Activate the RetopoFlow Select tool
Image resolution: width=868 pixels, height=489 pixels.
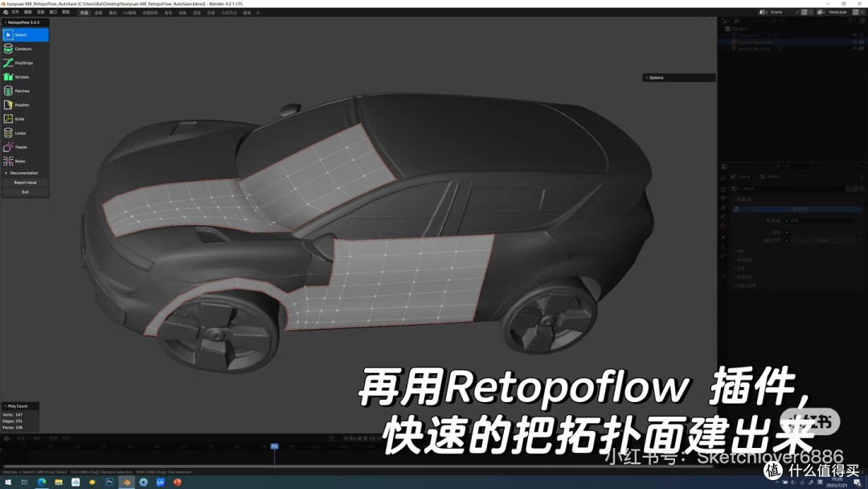pyautogui.click(x=26, y=35)
